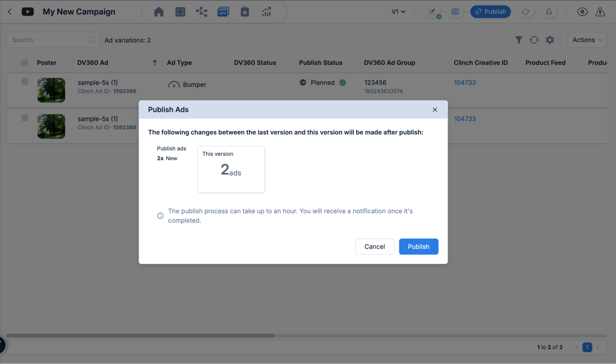Open the ADS tab icon
The width and height of the screenshot is (616, 364).
coord(223,12)
